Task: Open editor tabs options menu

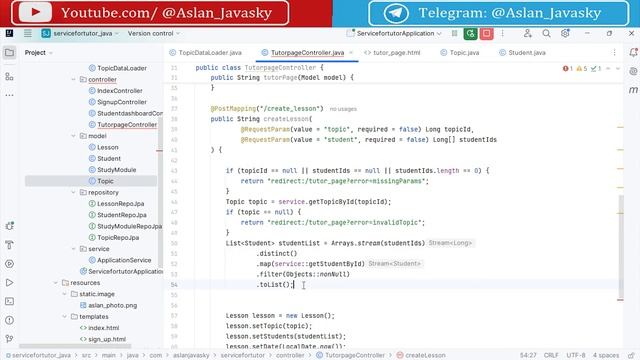Action: (x=614, y=53)
